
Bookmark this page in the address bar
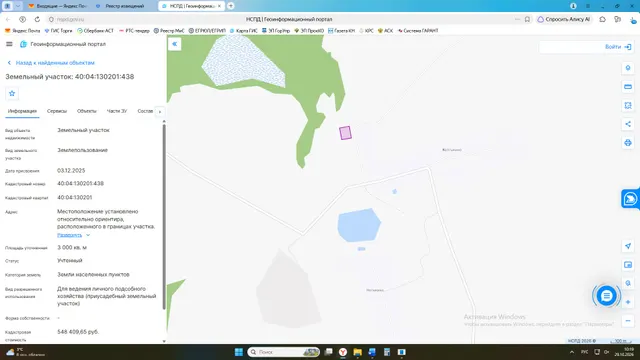pyautogui.click(x=527, y=19)
